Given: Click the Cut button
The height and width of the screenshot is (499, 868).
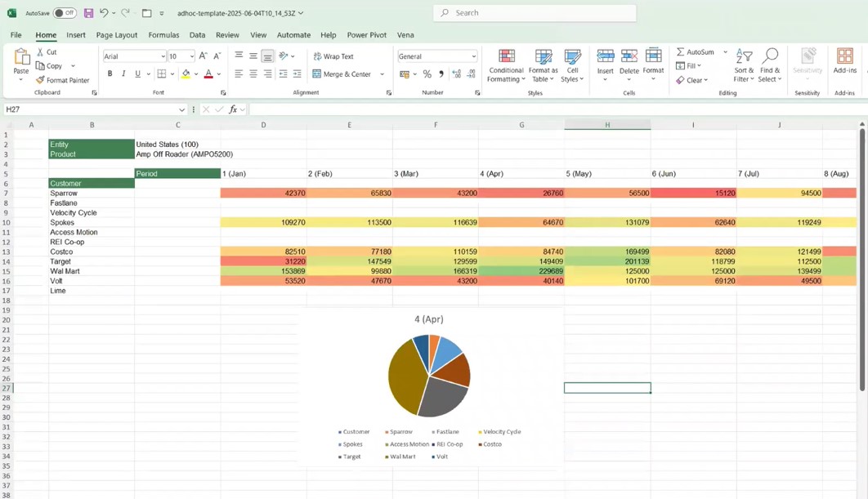Looking at the screenshot, I should 46,52.
